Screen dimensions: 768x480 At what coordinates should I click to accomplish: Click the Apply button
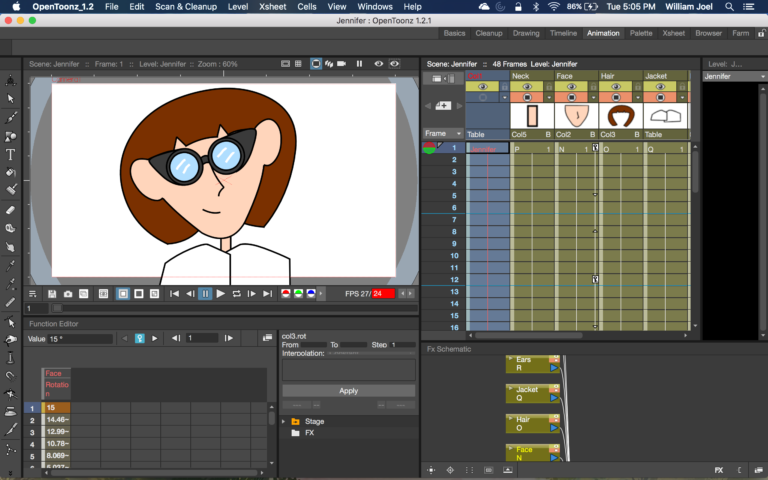(x=348, y=391)
